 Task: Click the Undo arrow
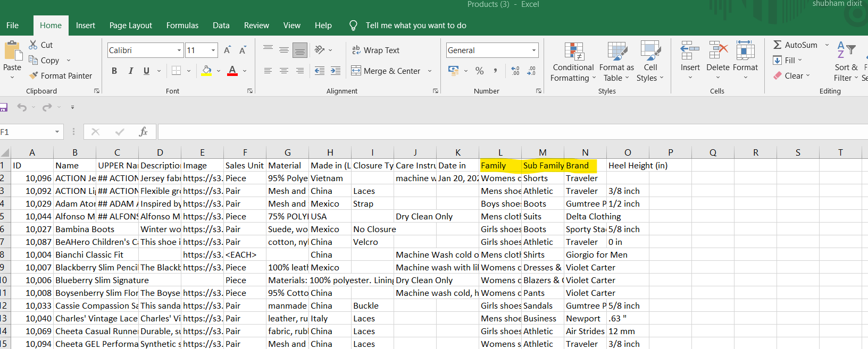click(x=22, y=107)
